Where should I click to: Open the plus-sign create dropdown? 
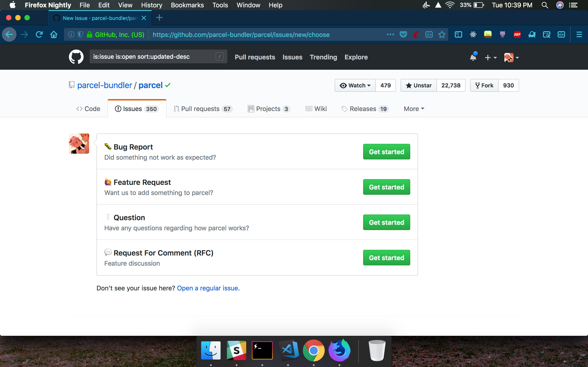pos(491,57)
